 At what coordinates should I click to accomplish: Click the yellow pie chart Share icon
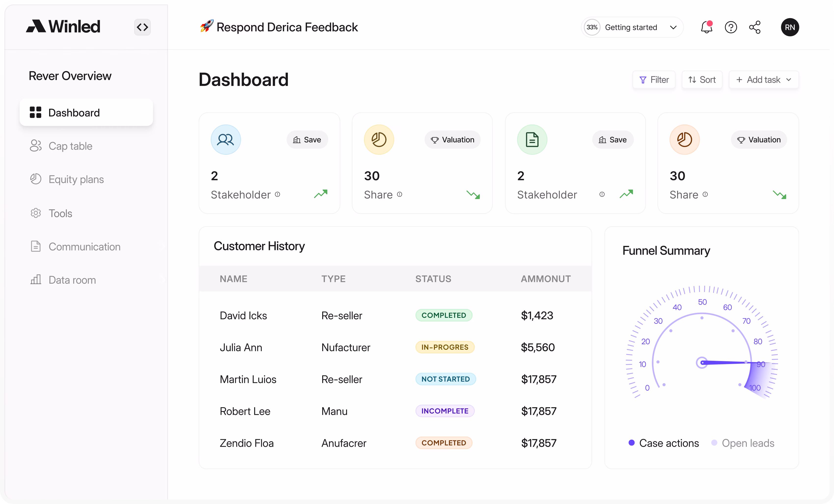coord(379,140)
